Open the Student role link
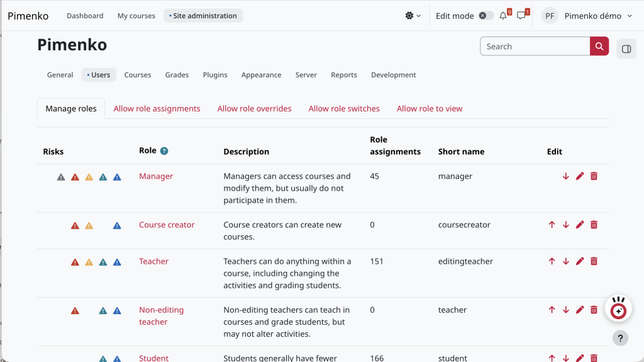The height and width of the screenshot is (362, 644). (153, 358)
